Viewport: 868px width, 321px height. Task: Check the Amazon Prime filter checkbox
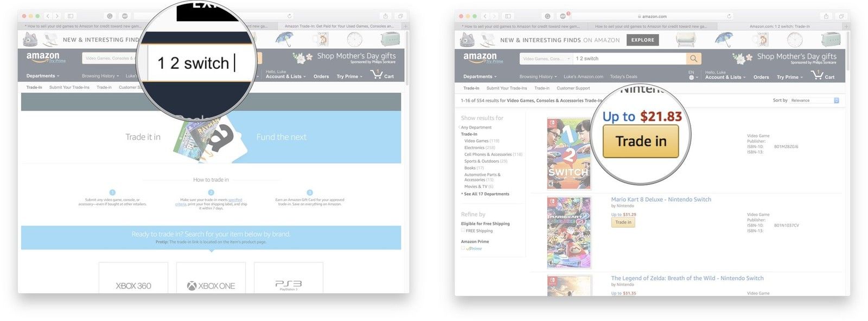coord(463,248)
